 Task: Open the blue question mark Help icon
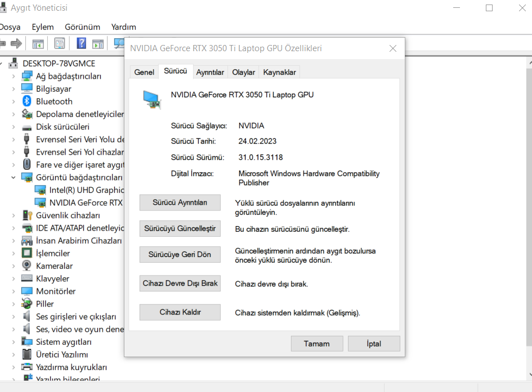click(x=82, y=43)
